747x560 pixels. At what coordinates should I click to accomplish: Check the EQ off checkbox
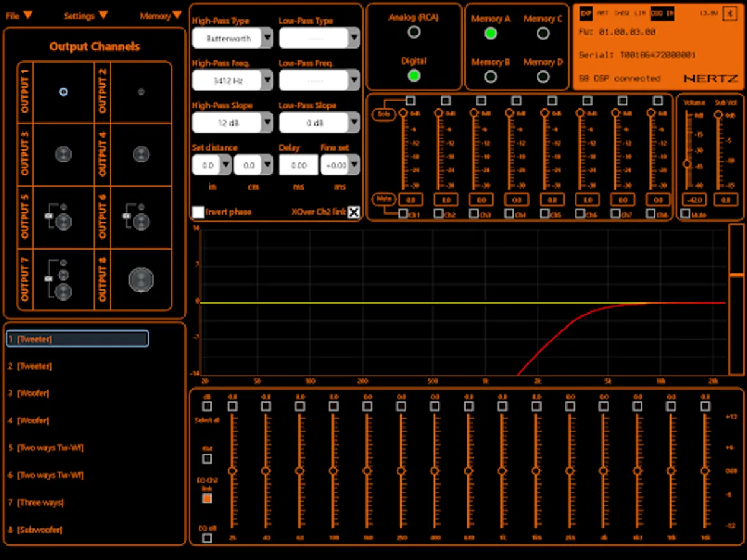pos(207,538)
